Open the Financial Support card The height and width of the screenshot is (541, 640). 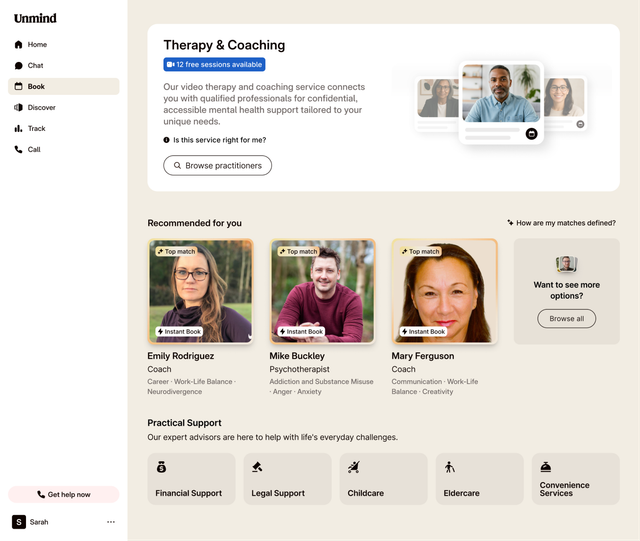[x=191, y=478]
